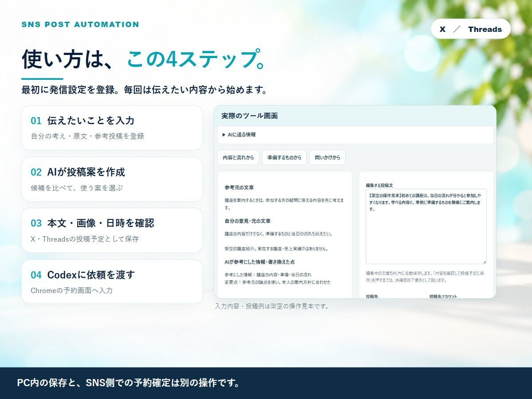Open step card 03 本文・画像・日時を確認

click(x=112, y=231)
